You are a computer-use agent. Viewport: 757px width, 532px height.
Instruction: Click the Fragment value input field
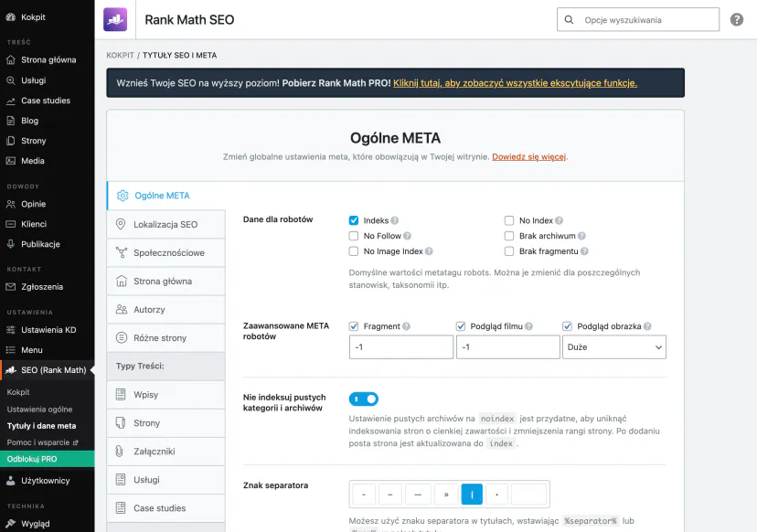[x=401, y=347]
